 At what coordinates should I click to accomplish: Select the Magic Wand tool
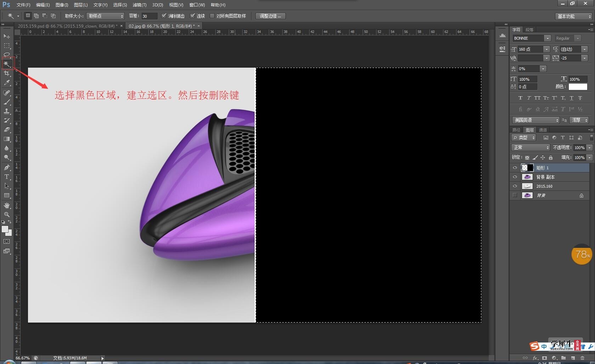pos(7,64)
